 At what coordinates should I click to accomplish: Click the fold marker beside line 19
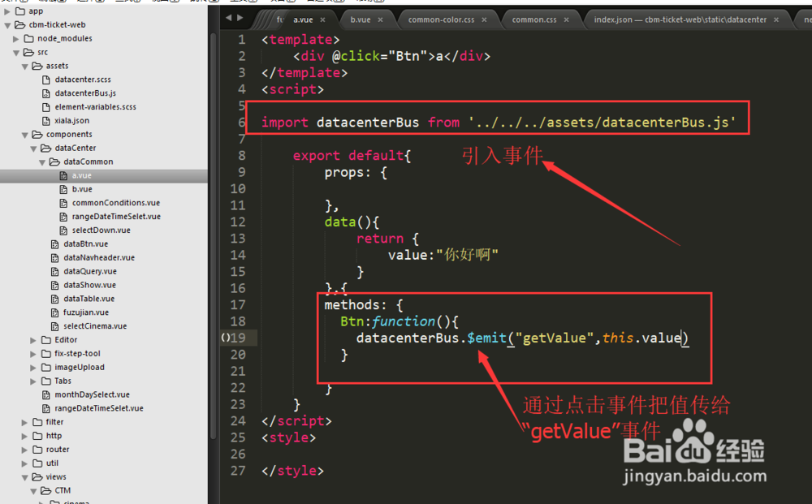click(225, 338)
